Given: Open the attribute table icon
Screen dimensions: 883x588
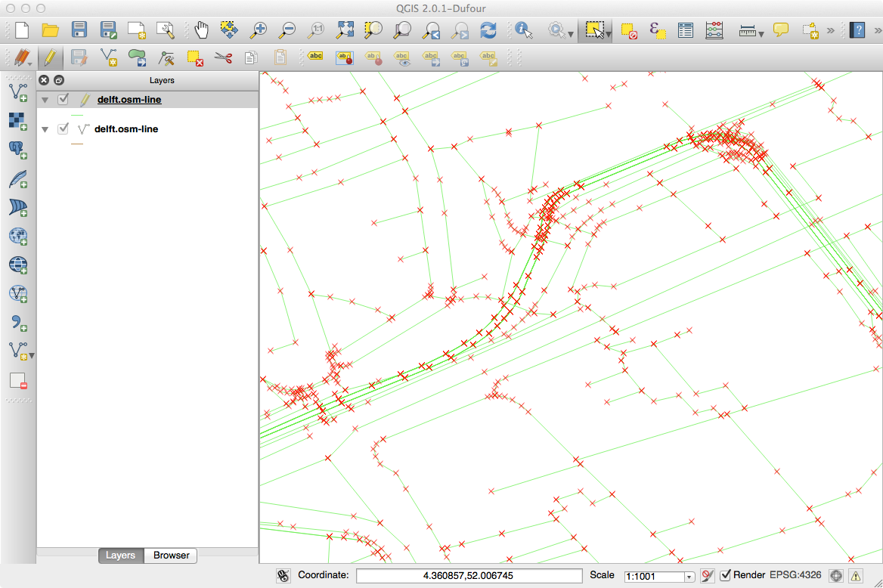Looking at the screenshot, I should point(686,30).
